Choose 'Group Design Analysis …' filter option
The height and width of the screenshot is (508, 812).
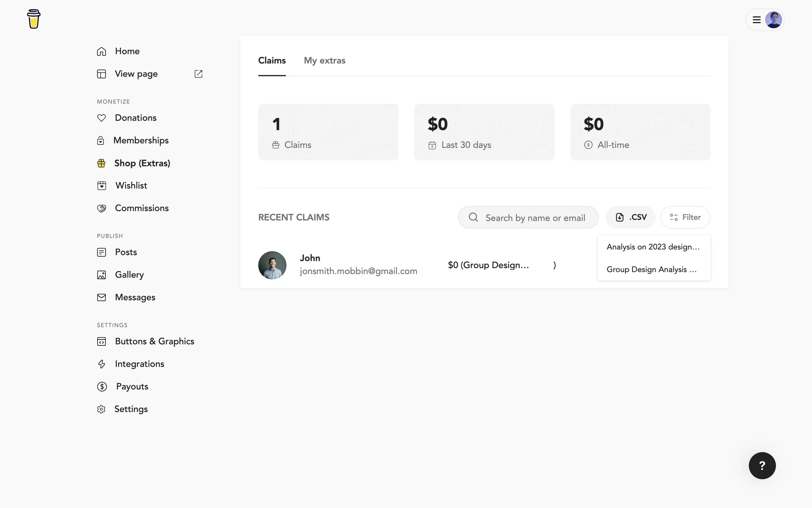point(651,269)
